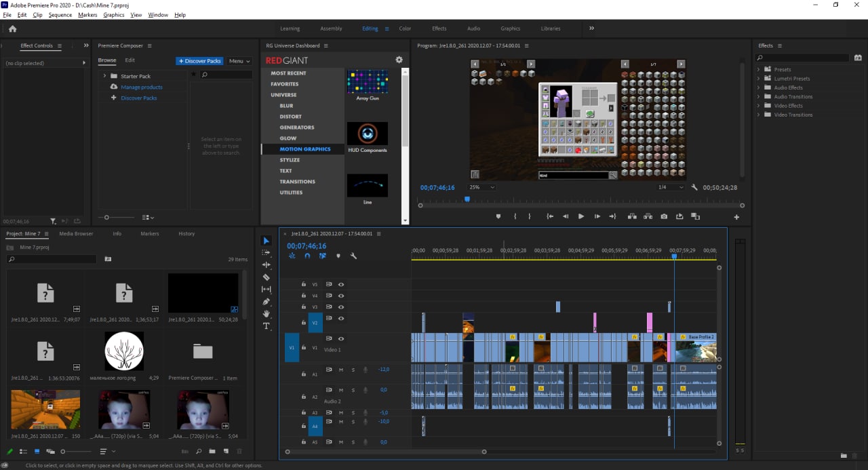Viewport: 868px width, 470px height.
Task: Click the Extract button
Action: (648, 216)
